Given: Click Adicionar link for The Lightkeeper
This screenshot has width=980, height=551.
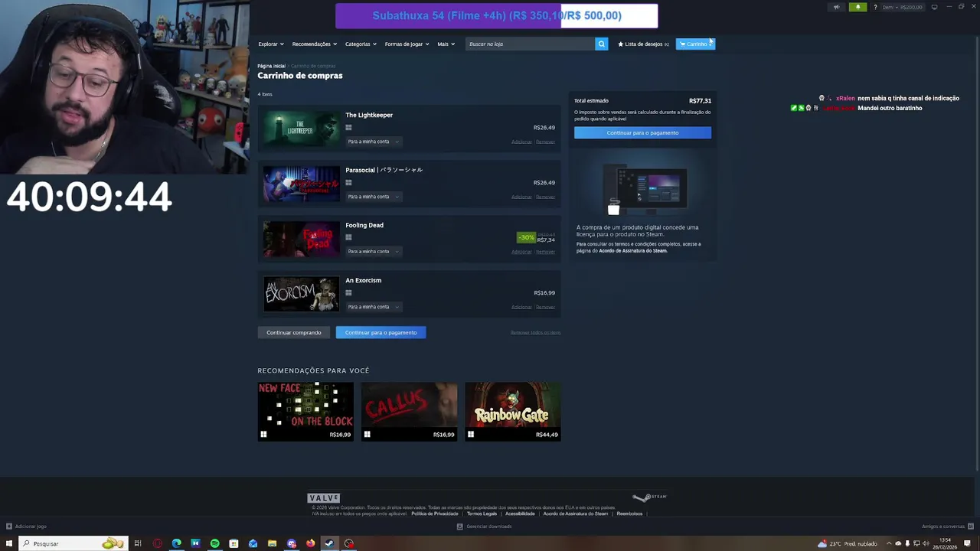Looking at the screenshot, I should [521, 142].
